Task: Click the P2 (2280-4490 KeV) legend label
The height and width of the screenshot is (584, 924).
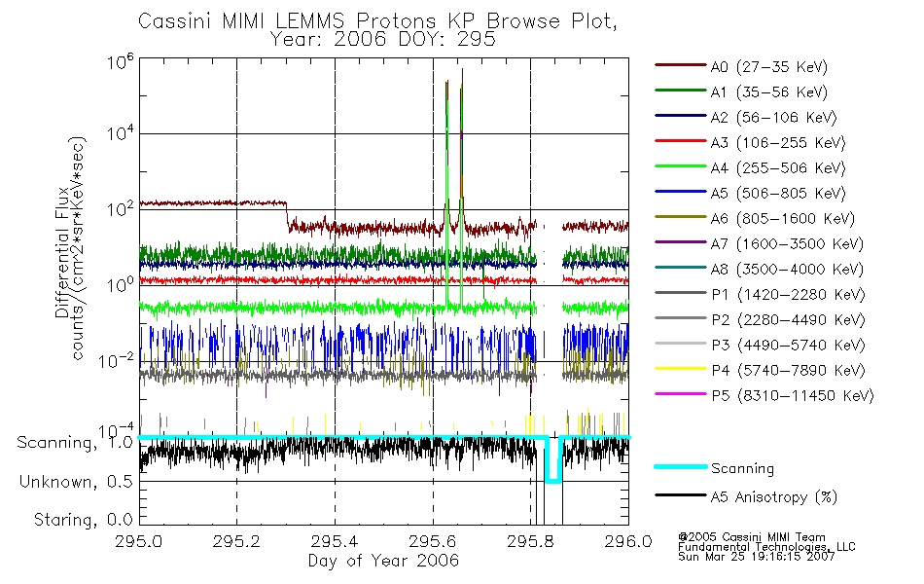Action: (788, 320)
